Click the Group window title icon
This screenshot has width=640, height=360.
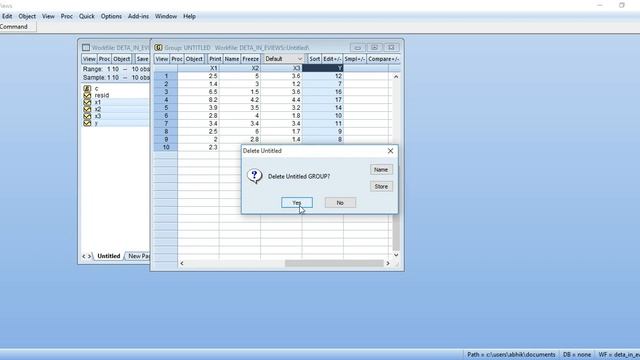(158, 47)
